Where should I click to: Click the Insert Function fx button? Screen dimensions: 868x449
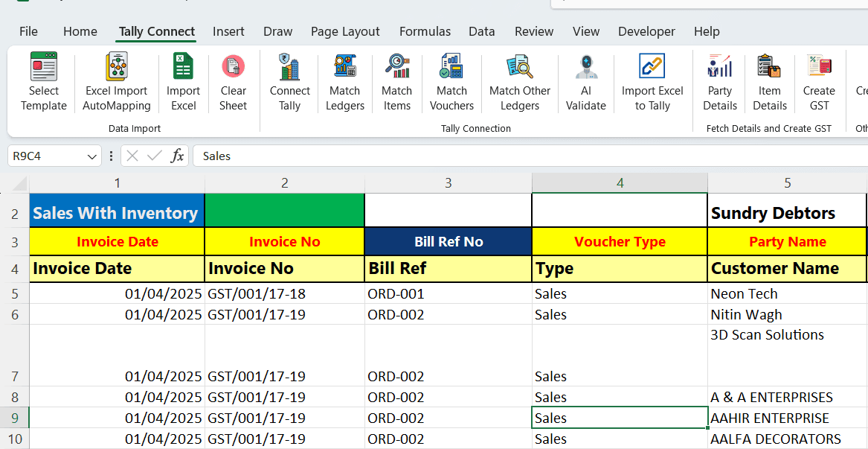[x=178, y=156]
